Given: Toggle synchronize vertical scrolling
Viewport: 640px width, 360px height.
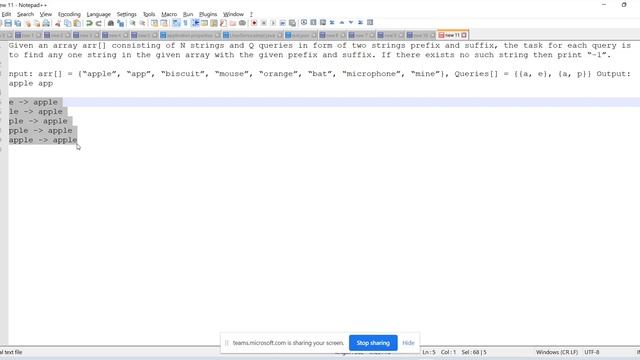Looking at the screenshot, I should pos(154,23).
